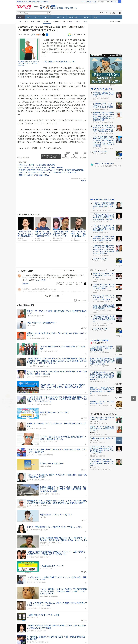Open the 有料 tab

(95, 17)
